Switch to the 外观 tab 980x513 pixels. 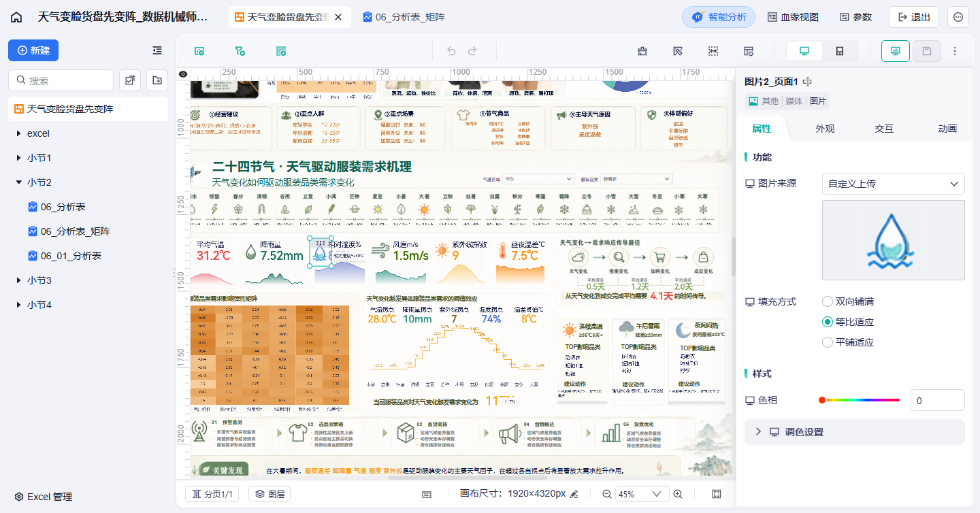825,129
